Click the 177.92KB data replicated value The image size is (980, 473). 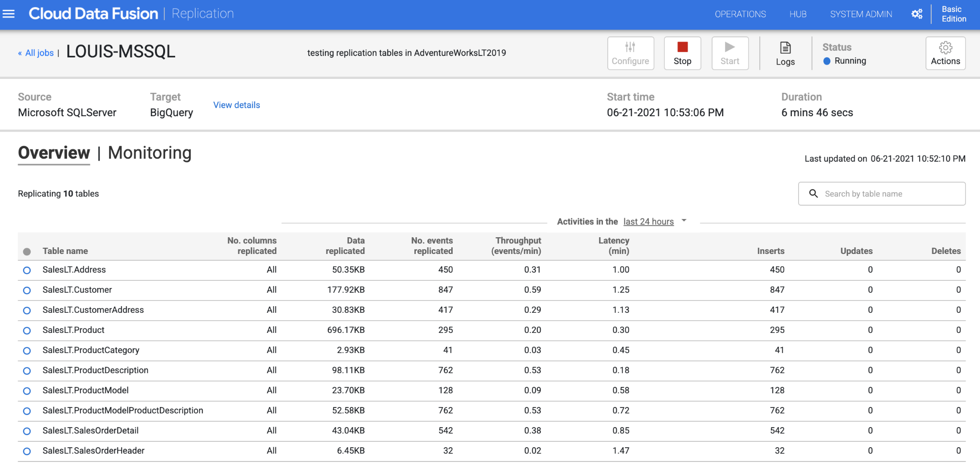pyautogui.click(x=346, y=290)
